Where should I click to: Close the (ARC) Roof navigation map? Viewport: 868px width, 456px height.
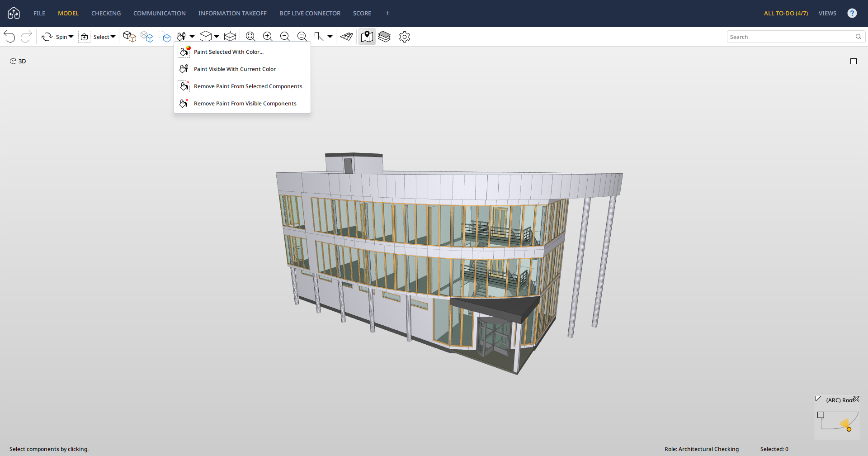point(856,399)
